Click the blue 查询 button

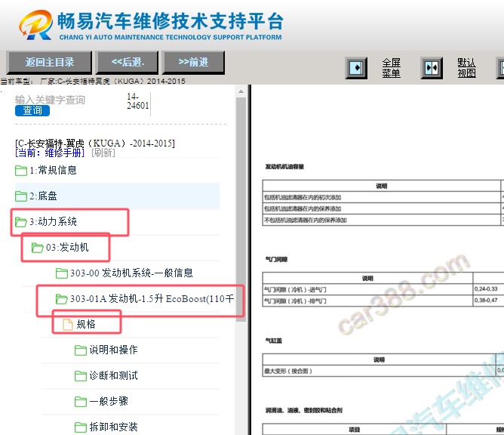[x=32, y=110]
